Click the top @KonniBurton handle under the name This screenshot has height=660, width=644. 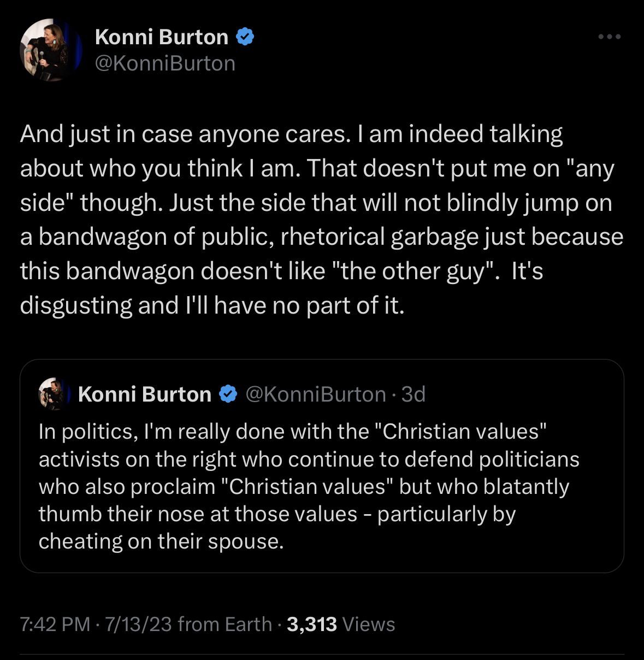(165, 63)
